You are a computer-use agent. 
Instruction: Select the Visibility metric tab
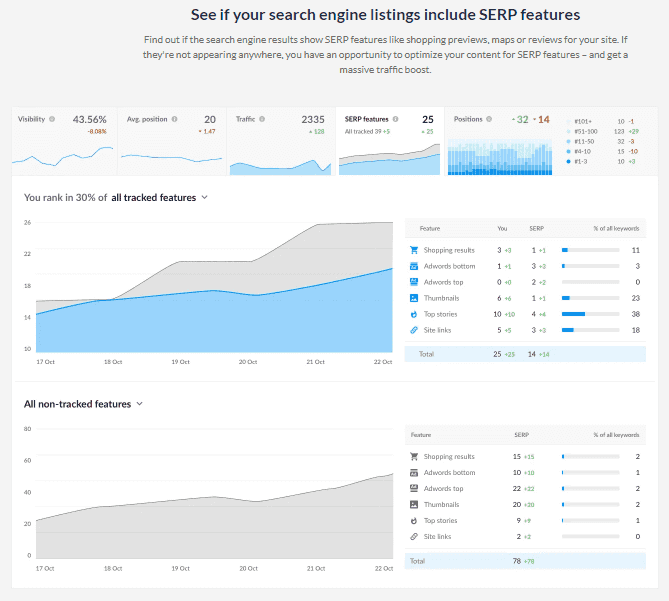pos(64,141)
